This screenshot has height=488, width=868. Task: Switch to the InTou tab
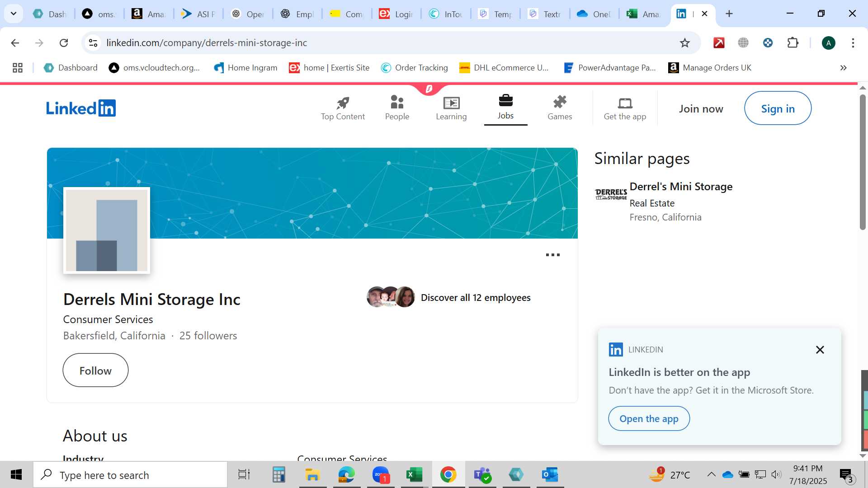pyautogui.click(x=446, y=14)
